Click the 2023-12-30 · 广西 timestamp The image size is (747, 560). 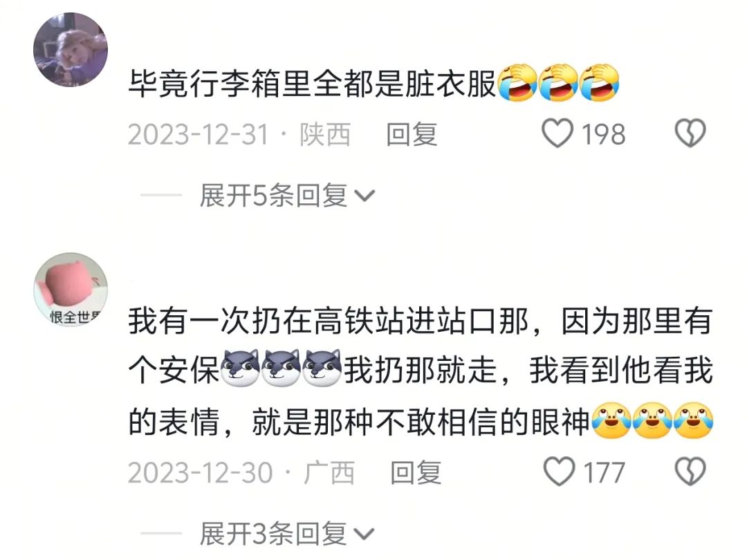(x=241, y=472)
